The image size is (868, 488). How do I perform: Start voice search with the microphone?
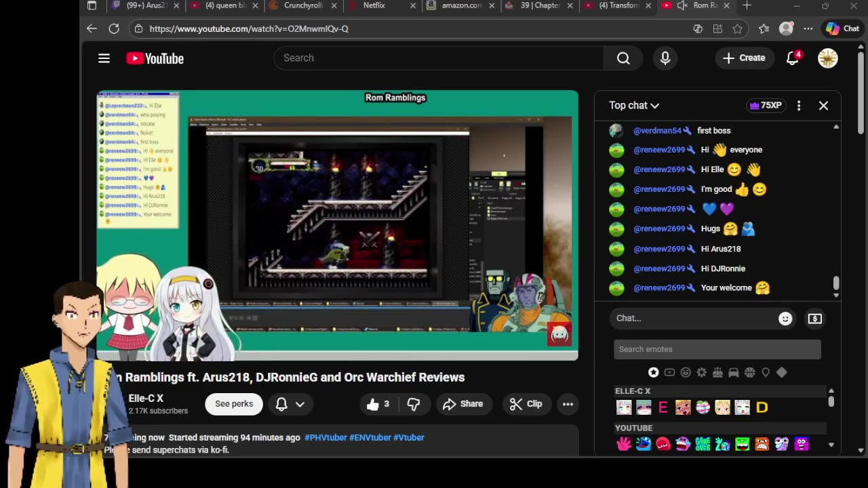[665, 58]
